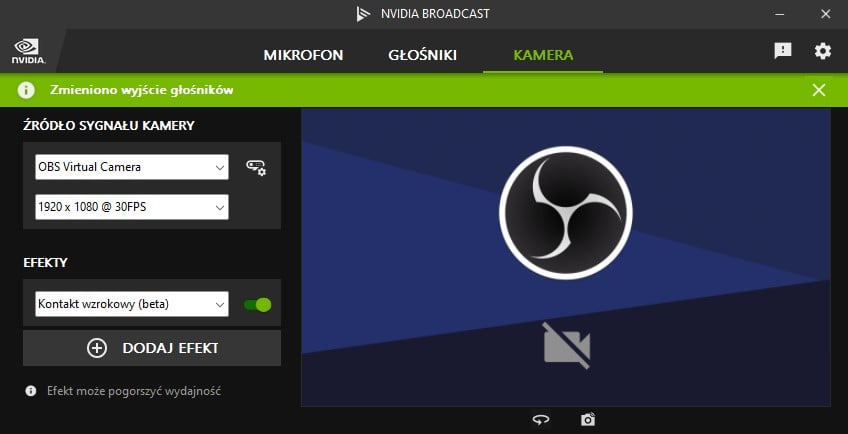
Task: Click the EFEKTY heading
Action: 45,262
